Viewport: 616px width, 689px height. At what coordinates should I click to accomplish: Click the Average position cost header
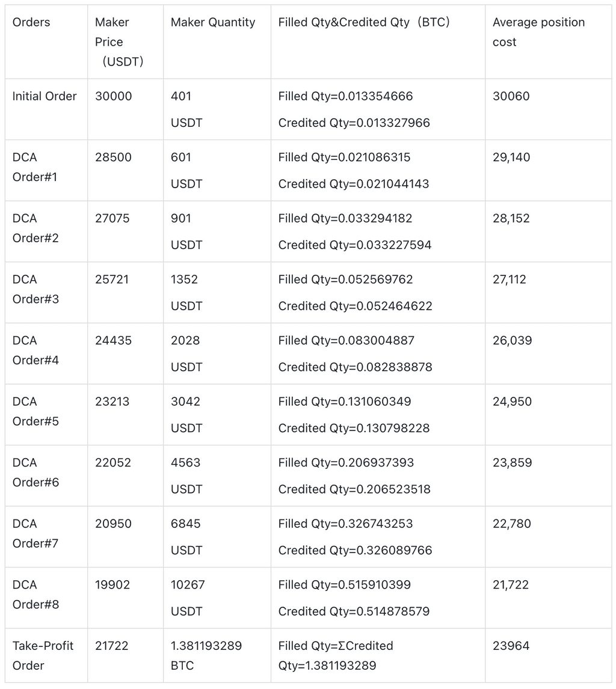(538, 32)
